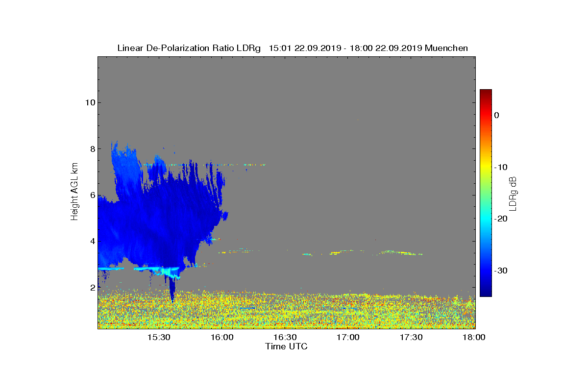Click the 4 km height tick label
Viewport: 588px width, 392px height.
92,241
